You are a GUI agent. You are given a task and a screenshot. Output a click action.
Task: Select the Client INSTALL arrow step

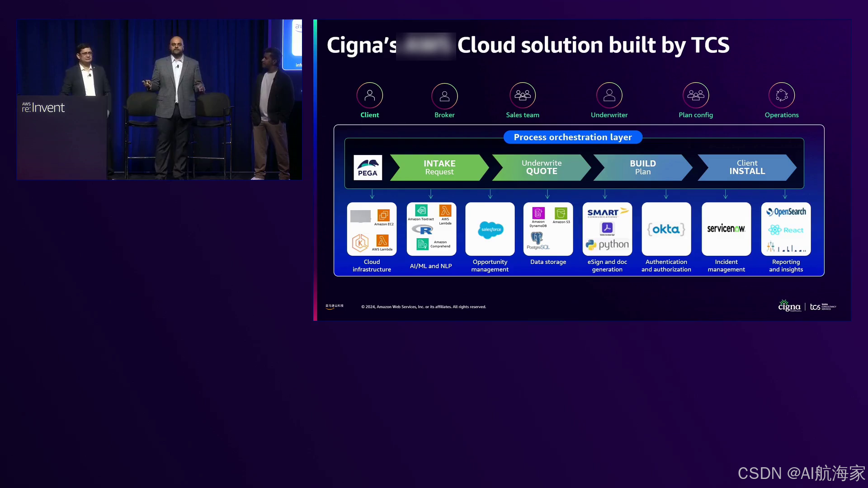(x=747, y=168)
